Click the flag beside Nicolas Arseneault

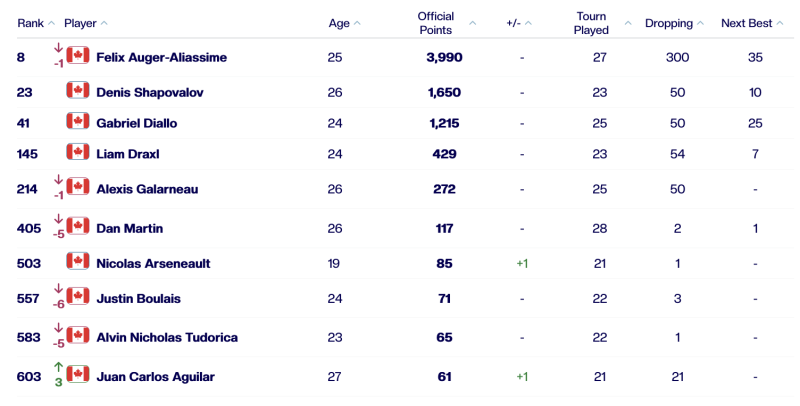click(78, 262)
